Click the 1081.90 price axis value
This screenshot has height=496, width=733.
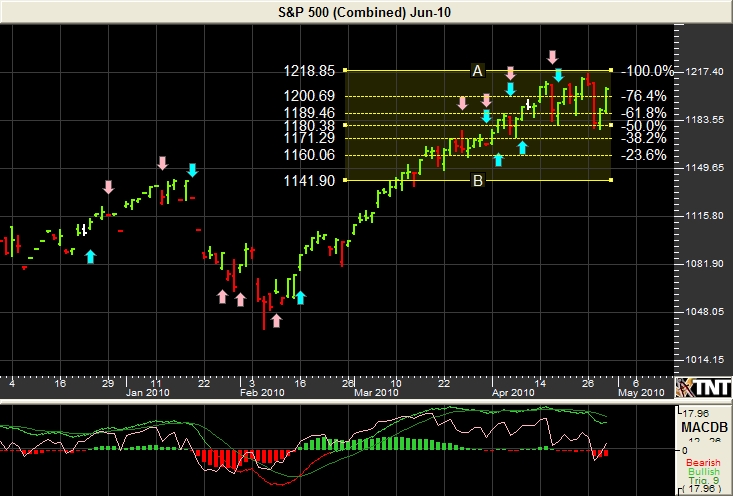(704, 264)
